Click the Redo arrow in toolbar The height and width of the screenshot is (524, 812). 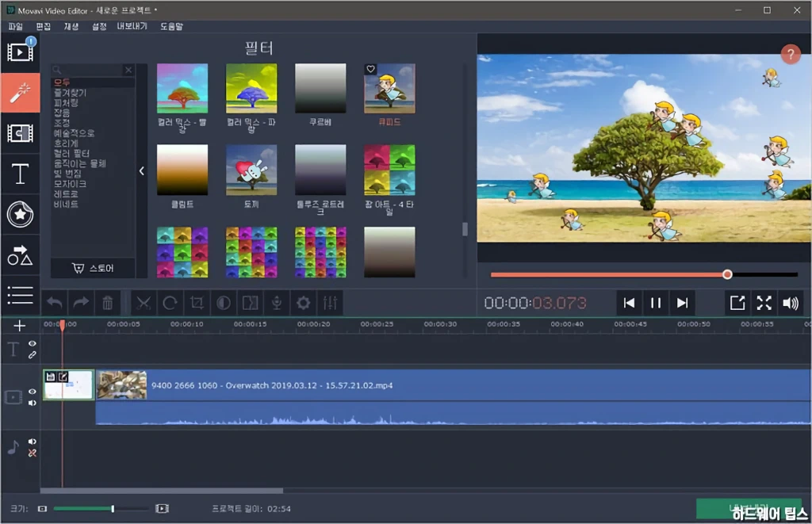[x=81, y=303]
